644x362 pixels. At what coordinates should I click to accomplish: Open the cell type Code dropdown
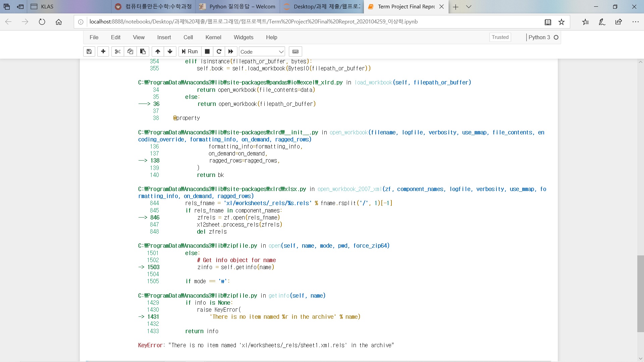tap(262, 52)
